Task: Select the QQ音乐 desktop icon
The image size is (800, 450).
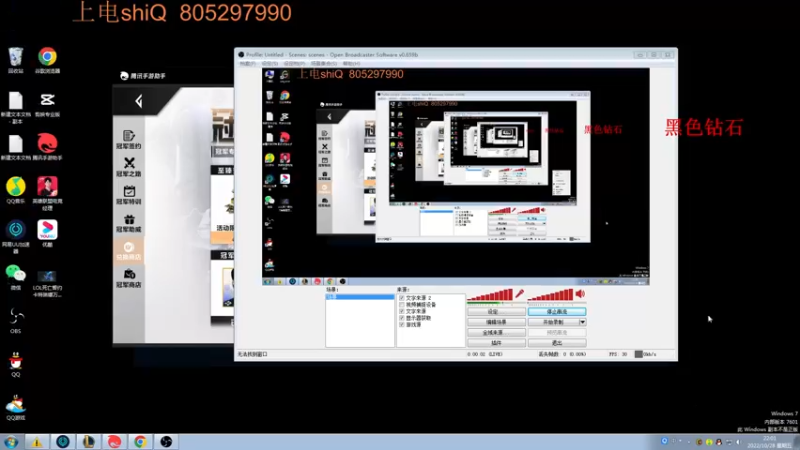Action: click(x=15, y=190)
